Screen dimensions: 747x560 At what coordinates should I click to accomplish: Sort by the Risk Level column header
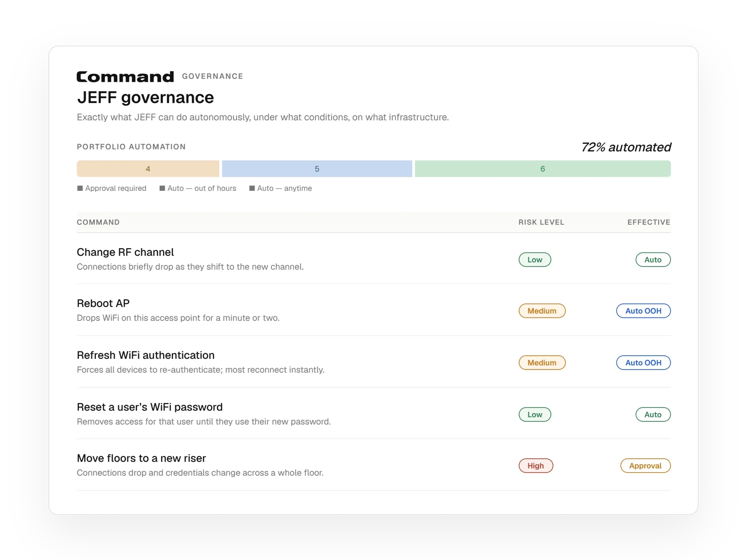tap(541, 222)
